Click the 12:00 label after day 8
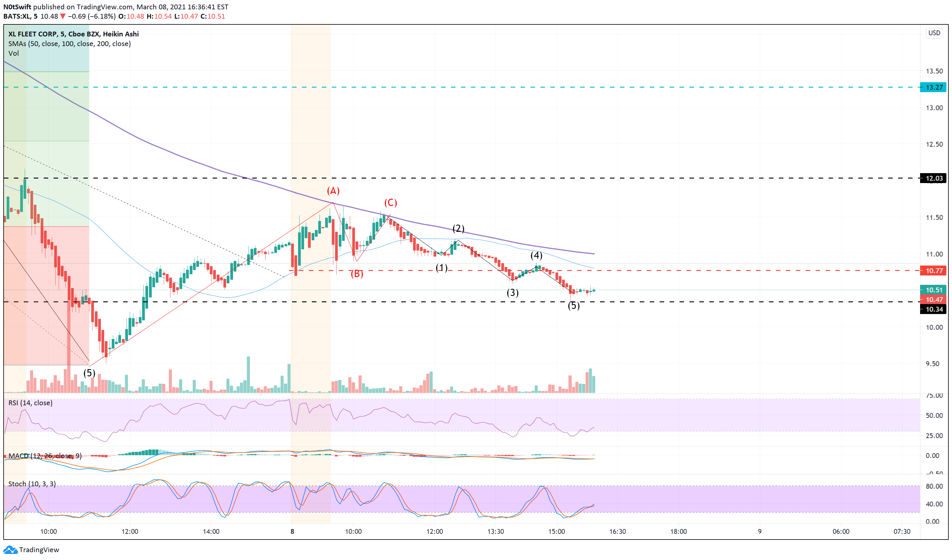952x560 pixels. click(x=435, y=532)
